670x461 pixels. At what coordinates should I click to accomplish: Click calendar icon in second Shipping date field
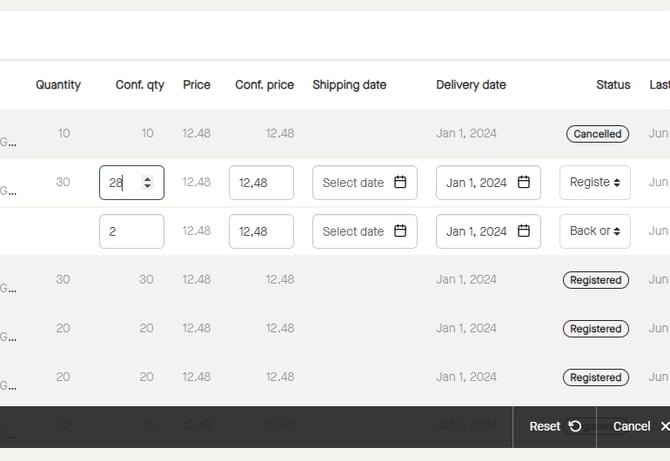click(x=400, y=231)
